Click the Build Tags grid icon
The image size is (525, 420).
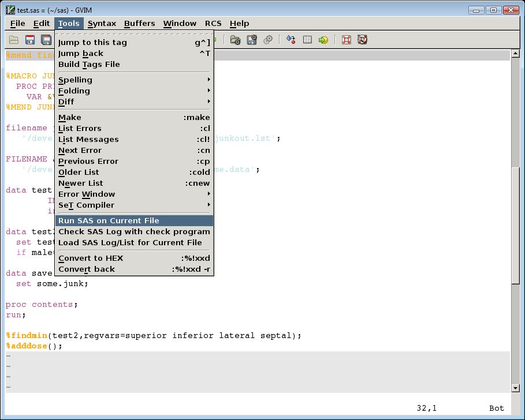(x=307, y=40)
